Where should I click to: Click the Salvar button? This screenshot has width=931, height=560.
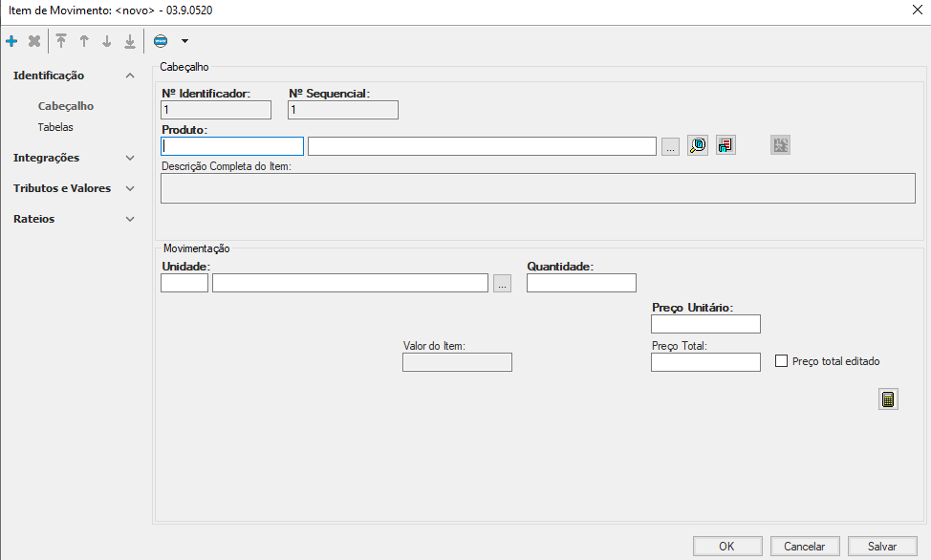click(881, 546)
